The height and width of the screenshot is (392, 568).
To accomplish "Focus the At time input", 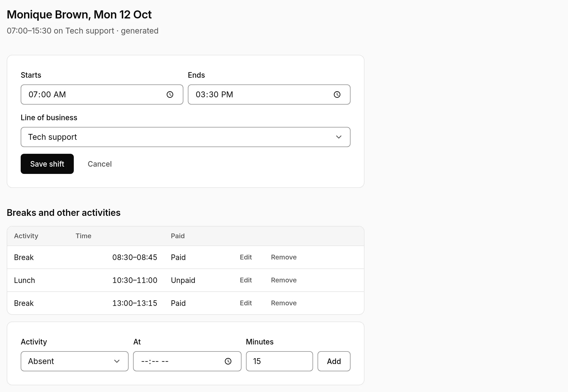I will pos(187,361).
